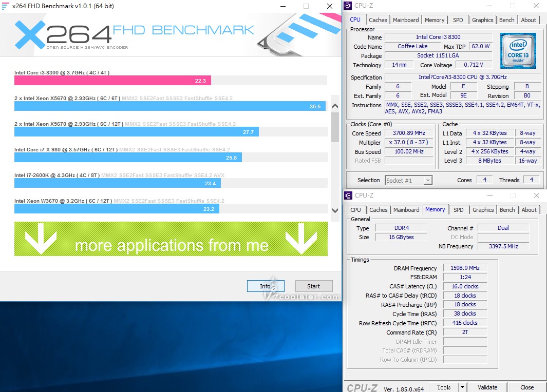
Task: Click the 'more applications from me' banner
Action: click(x=171, y=239)
